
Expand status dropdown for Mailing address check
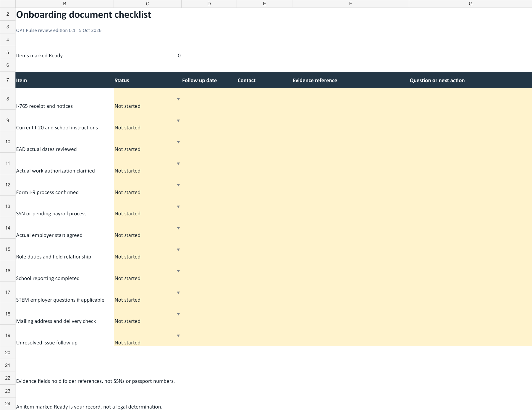[178, 314]
